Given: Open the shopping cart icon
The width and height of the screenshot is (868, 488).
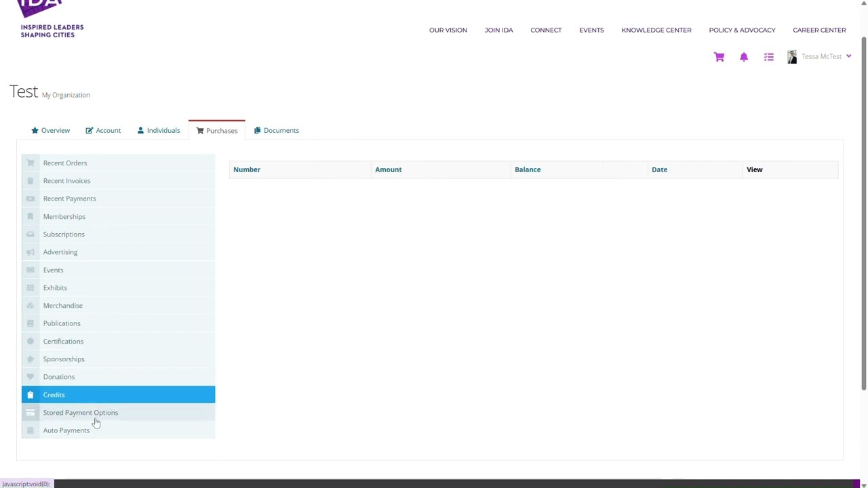Looking at the screenshot, I should (x=719, y=57).
